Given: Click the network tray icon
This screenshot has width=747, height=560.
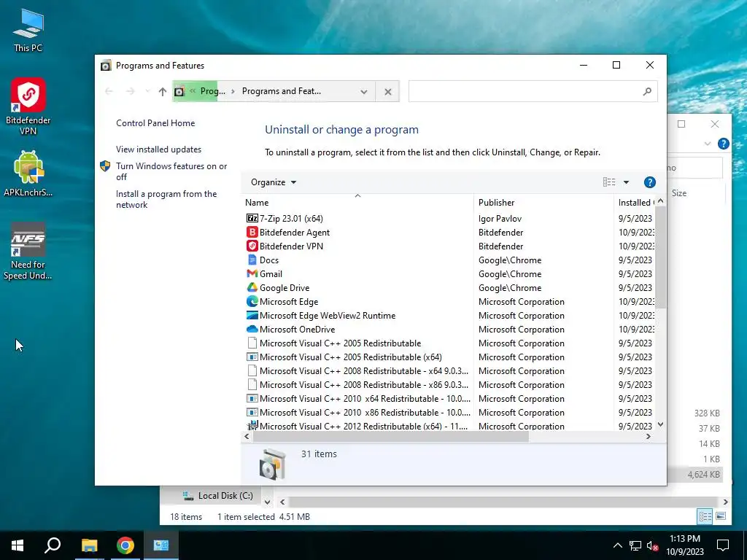Looking at the screenshot, I should click(635, 546).
